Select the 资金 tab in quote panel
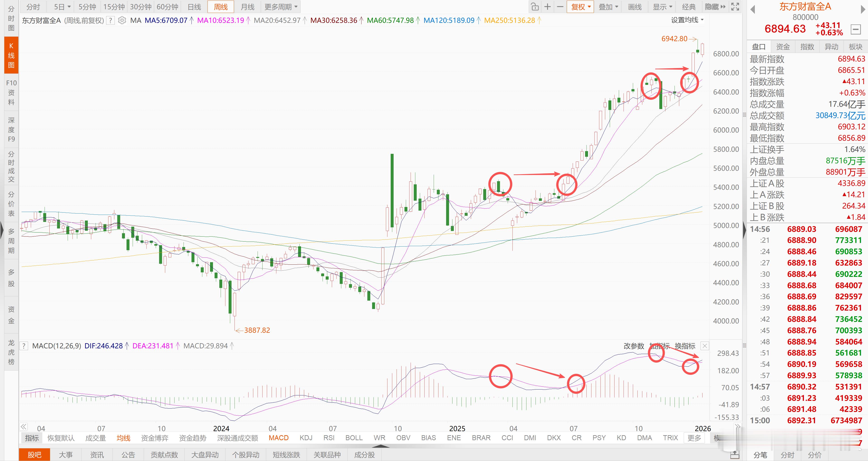 tap(783, 47)
